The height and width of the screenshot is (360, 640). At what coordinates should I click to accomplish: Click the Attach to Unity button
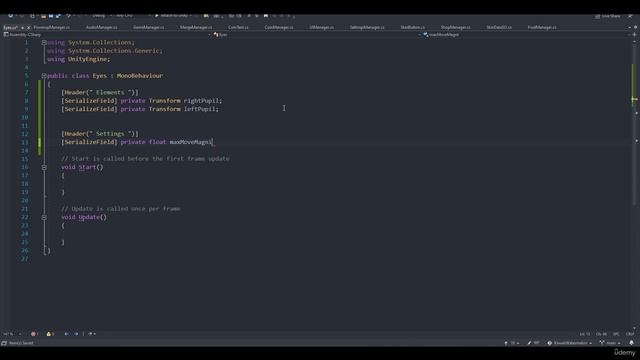pos(173,16)
